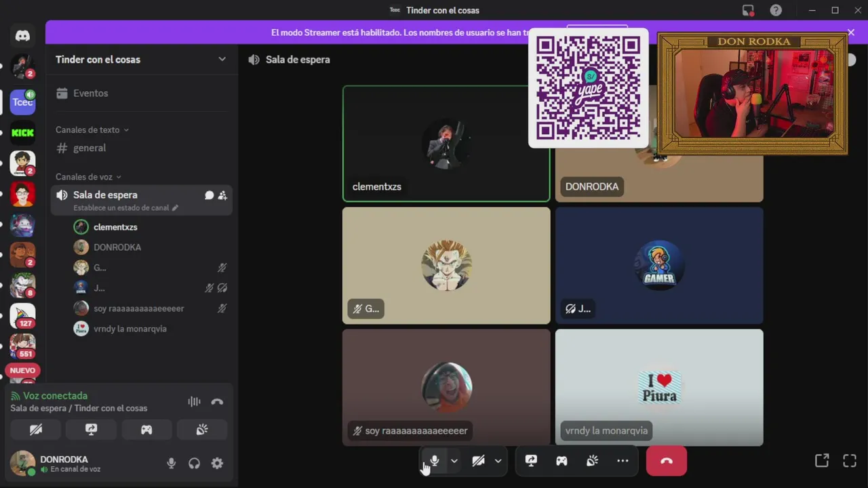Collapse the Canales de texto category

pyautogui.click(x=92, y=129)
